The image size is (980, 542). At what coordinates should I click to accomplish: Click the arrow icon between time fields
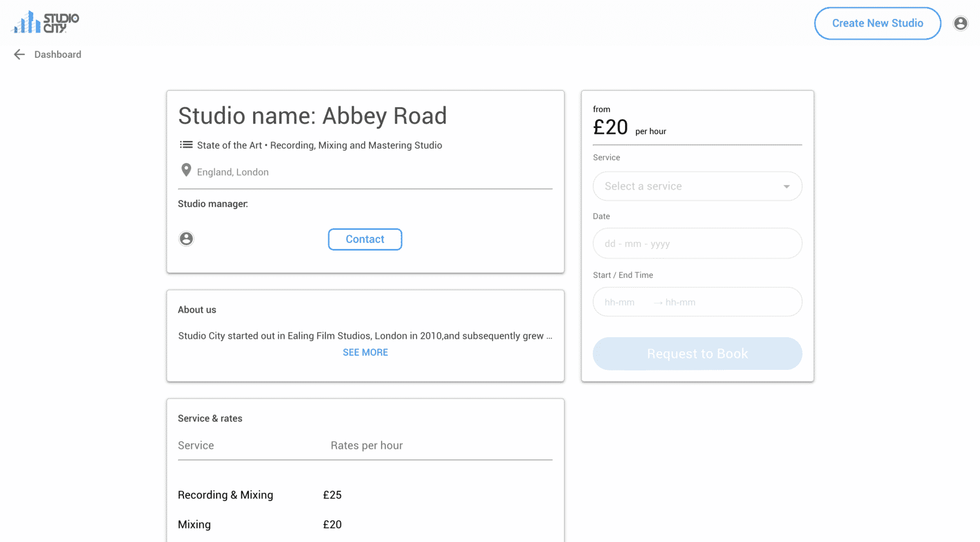tap(658, 303)
